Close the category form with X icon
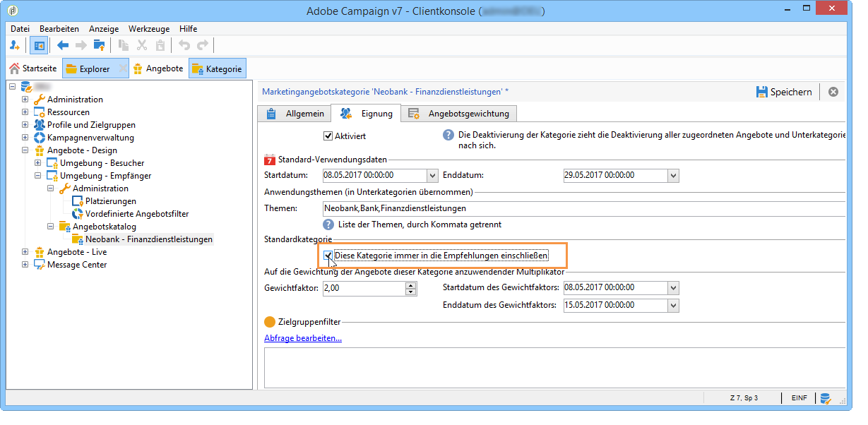Image resolution: width=868 pixels, height=425 pixels. 833,92
